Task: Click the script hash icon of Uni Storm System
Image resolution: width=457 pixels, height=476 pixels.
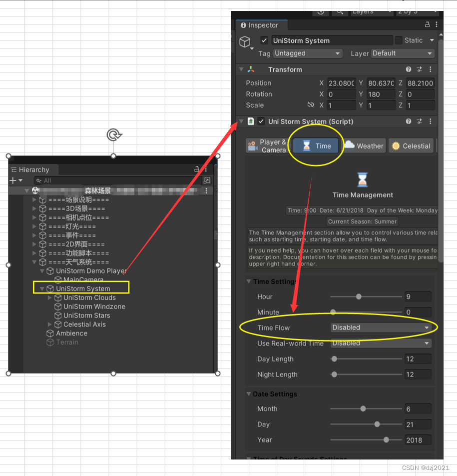Action: pos(251,121)
